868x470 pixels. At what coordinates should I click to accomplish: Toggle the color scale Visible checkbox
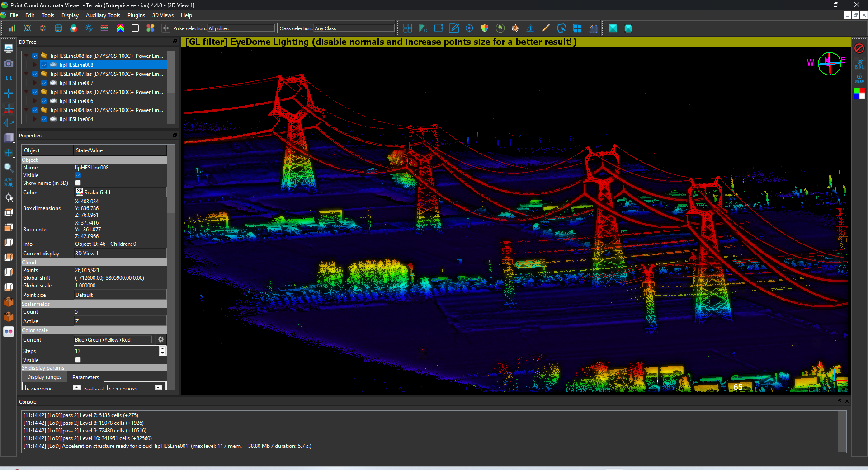click(78, 360)
